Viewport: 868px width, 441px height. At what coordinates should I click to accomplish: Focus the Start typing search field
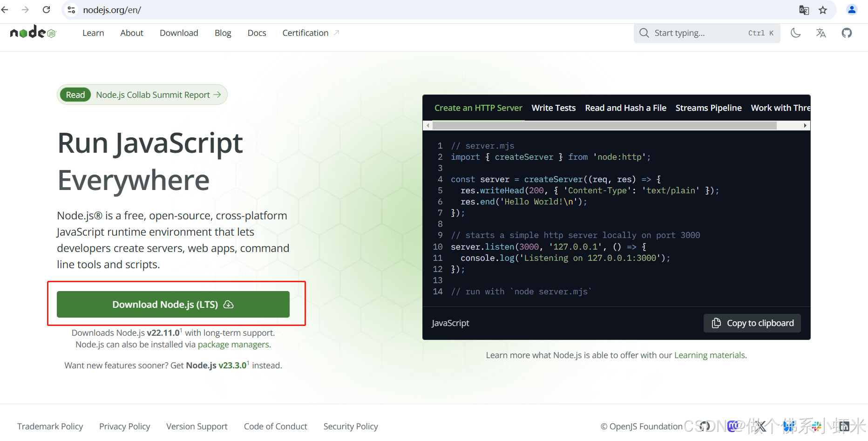[x=707, y=33]
